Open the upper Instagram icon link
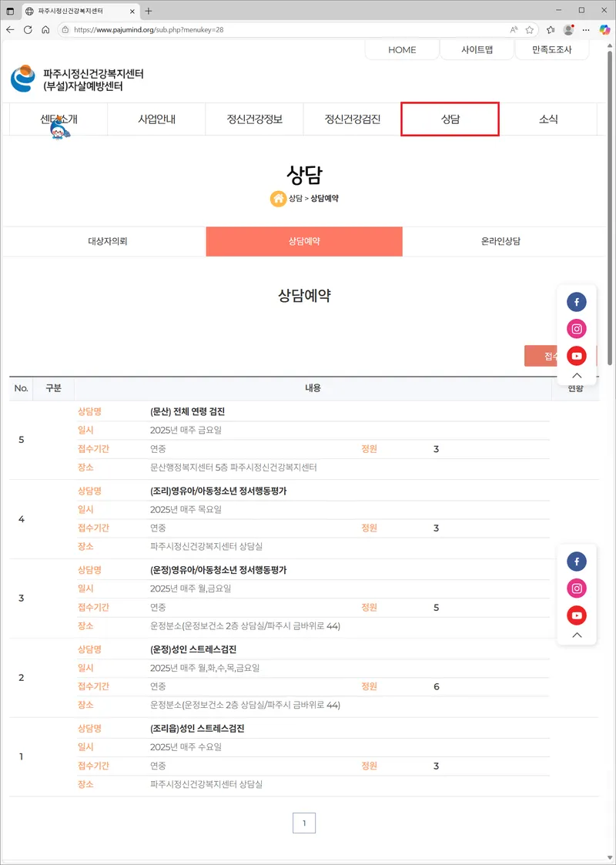The image size is (616, 865). pos(576,329)
